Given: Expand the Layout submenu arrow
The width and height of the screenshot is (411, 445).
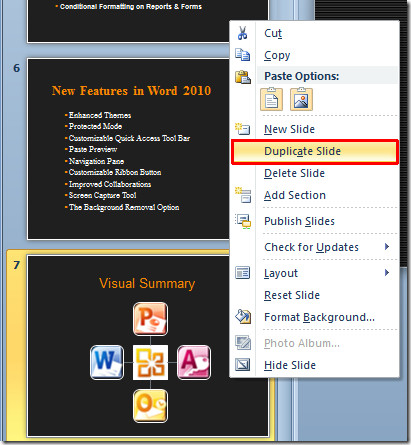Looking at the screenshot, I should click(x=387, y=273).
